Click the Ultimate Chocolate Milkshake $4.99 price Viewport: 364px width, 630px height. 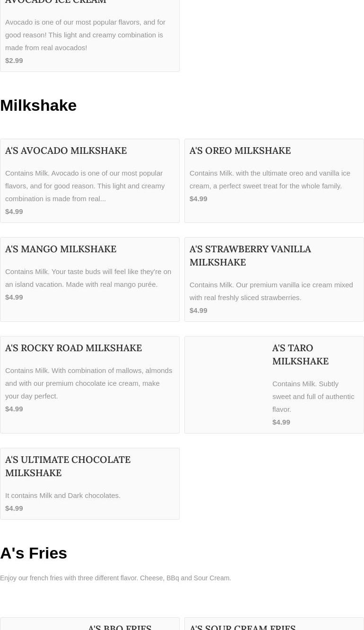tap(14, 508)
